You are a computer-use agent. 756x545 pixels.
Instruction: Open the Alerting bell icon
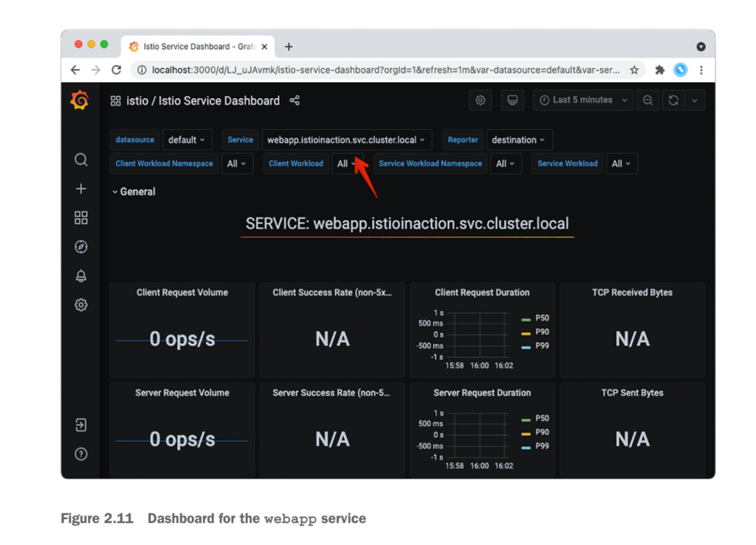[x=81, y=275]
